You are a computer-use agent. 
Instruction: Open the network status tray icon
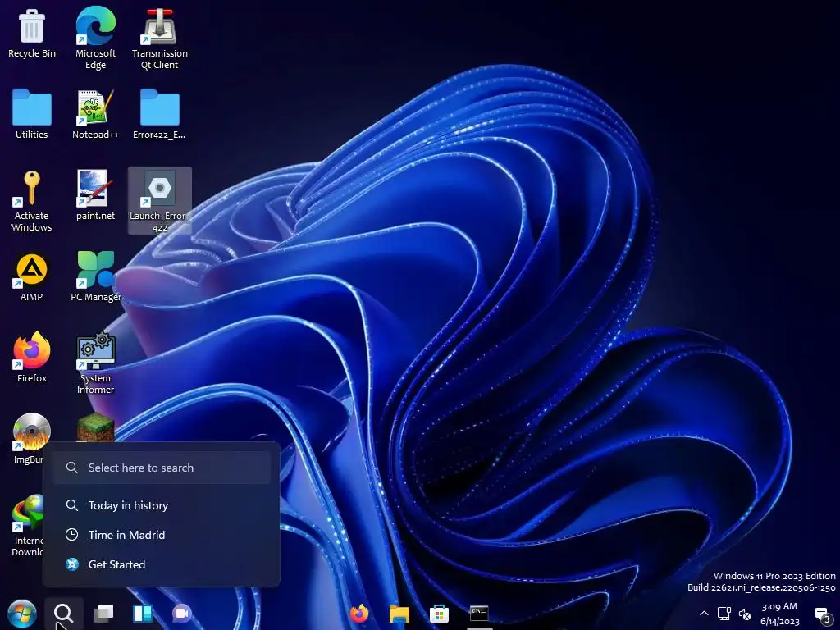724,614
